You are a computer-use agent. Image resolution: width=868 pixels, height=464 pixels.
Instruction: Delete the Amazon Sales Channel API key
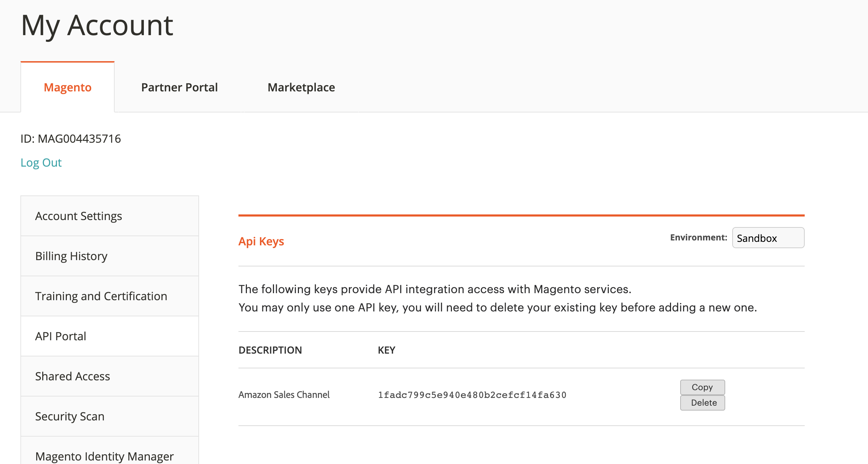point(702,402)
